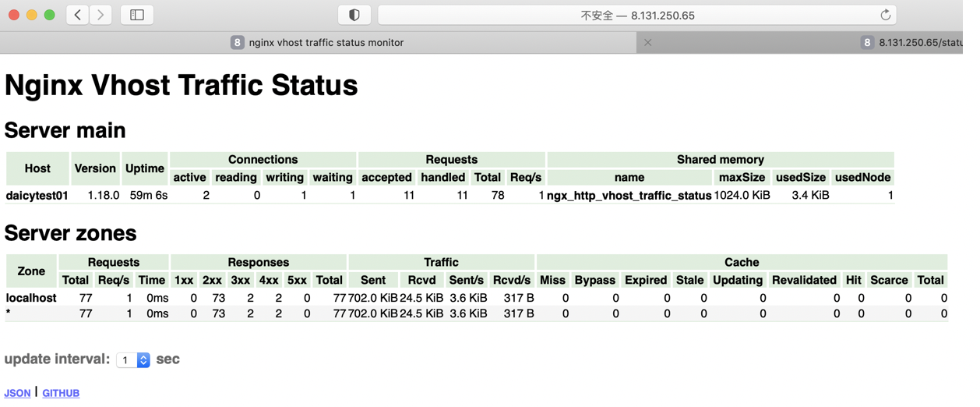Viewport: 980px width, 407px height.
Task: Click the Sent/s column header
Action: pyautogui.click(x=466, y=281)
